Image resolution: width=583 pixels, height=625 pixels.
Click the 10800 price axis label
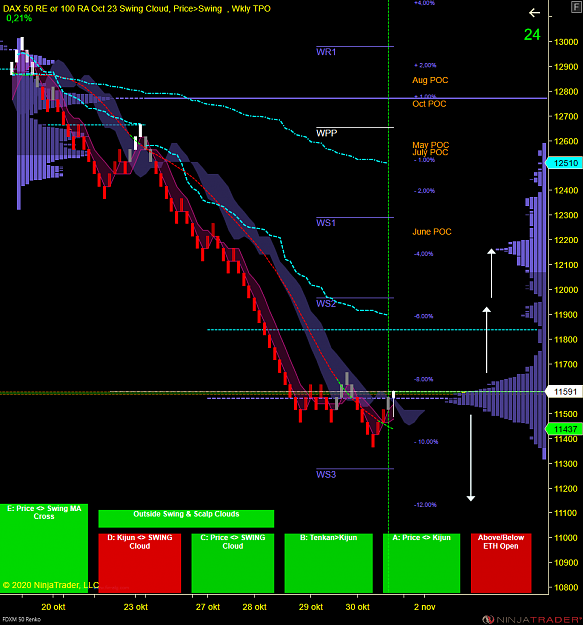[566, 587]
